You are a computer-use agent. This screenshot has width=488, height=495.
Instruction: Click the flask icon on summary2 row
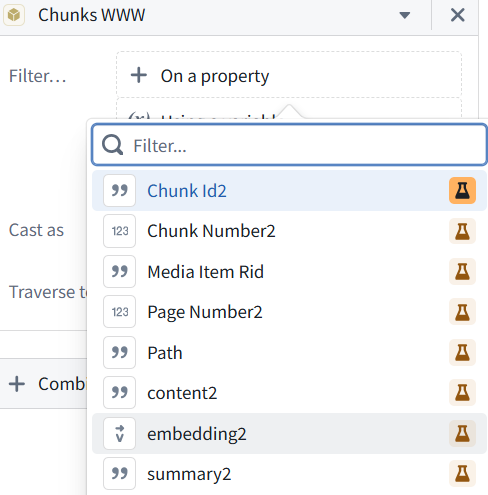(x=462, y=474)
